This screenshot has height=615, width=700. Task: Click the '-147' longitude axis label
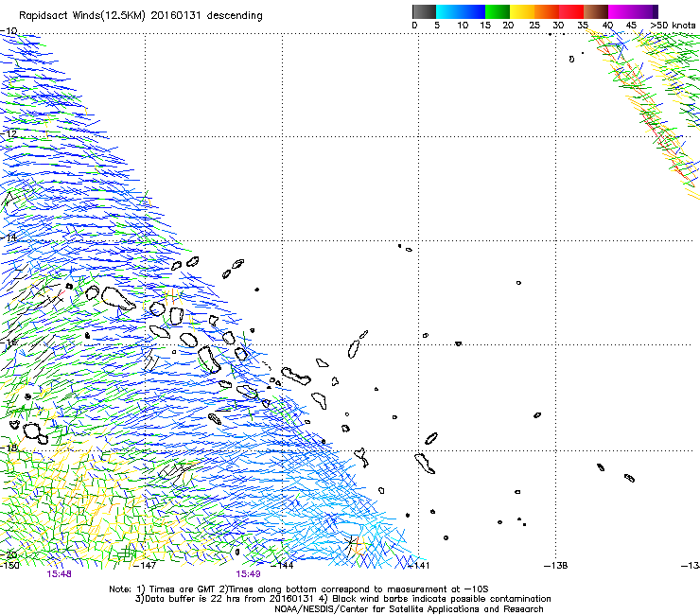(x=145, y=566)
